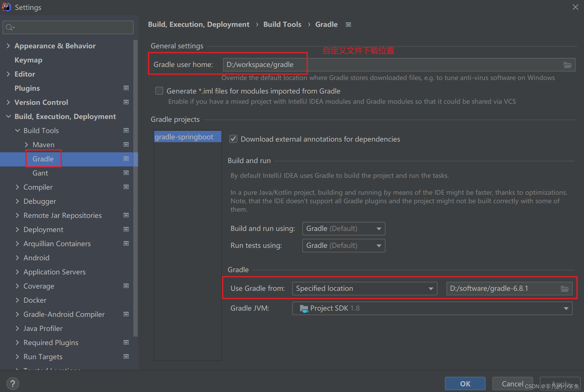
Task: Click project-level icon next to Plugins
Action: [126, 88]
